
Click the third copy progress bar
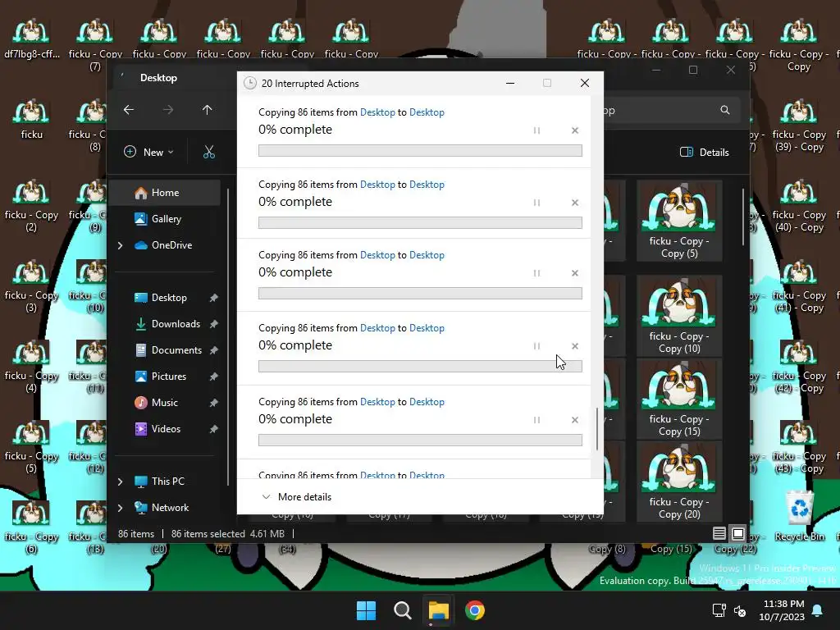point(420,293)
